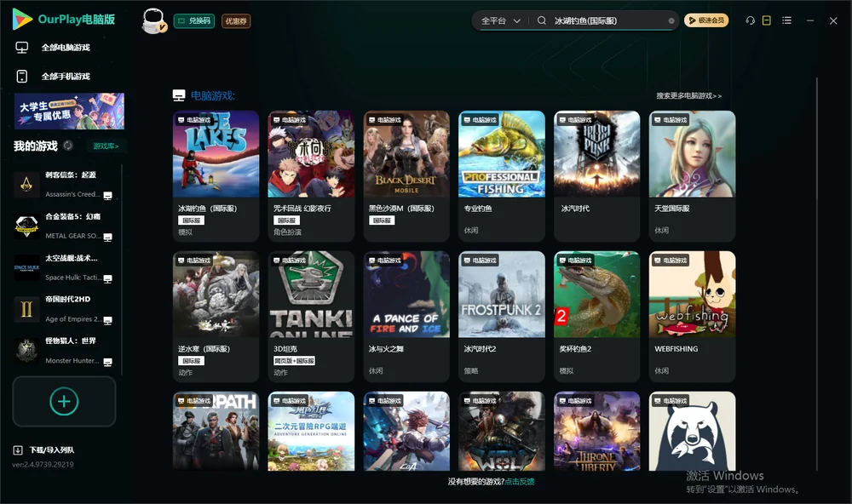
Task: Open 冰湖钓鱼 (国际服) Ice Lakes card
Action: (x=216, y=176)
